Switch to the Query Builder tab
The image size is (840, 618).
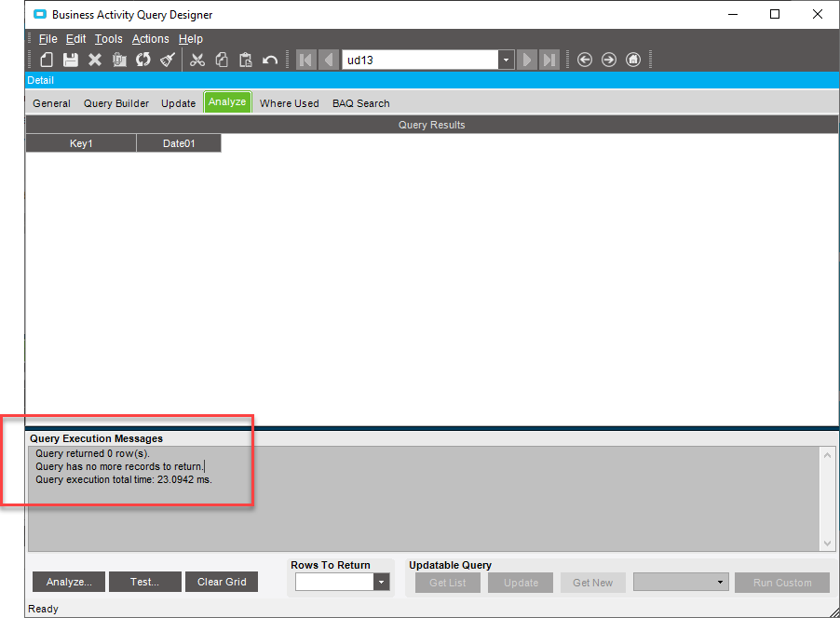click(x=116, y=103)
